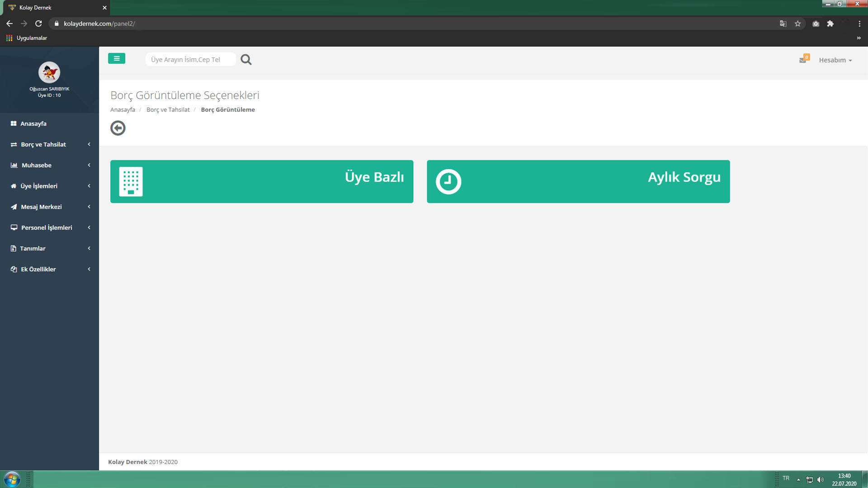The height and width of the screenshot is (488, 868).
Task: Click the Borç ve Tahsilat exchange icon
Action: pos(14,145)
